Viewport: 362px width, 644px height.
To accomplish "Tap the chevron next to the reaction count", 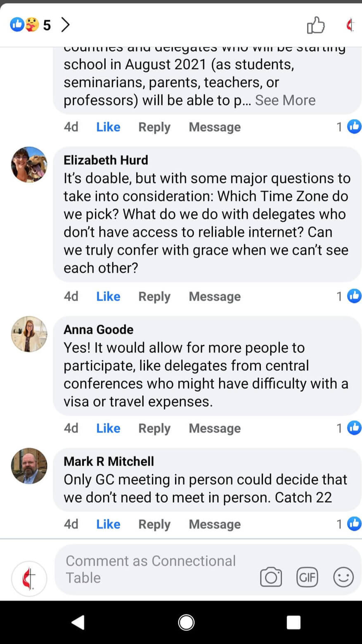I will 65,25.
